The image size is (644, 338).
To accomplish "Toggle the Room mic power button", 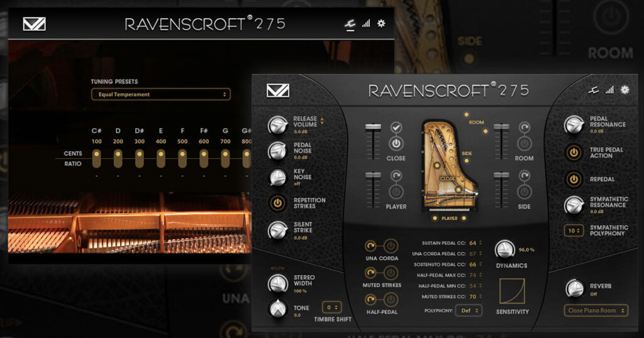I will click(x=524, y=144).
